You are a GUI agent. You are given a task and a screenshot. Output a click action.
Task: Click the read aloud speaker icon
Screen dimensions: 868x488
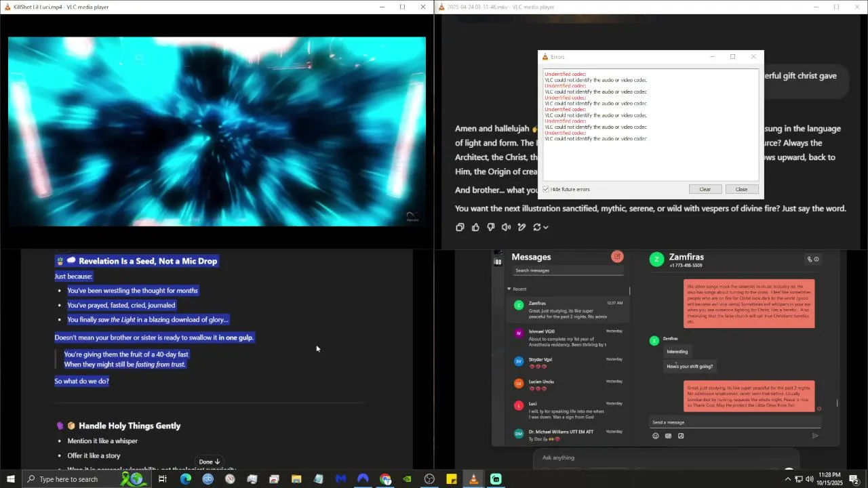pyautogui.click(x=506, y=227)
